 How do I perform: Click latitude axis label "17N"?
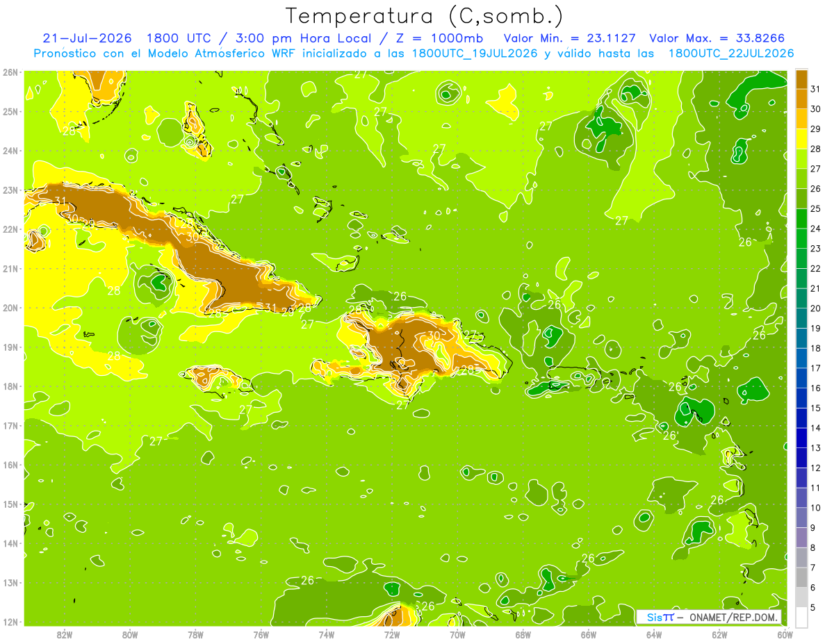point(10,425)
